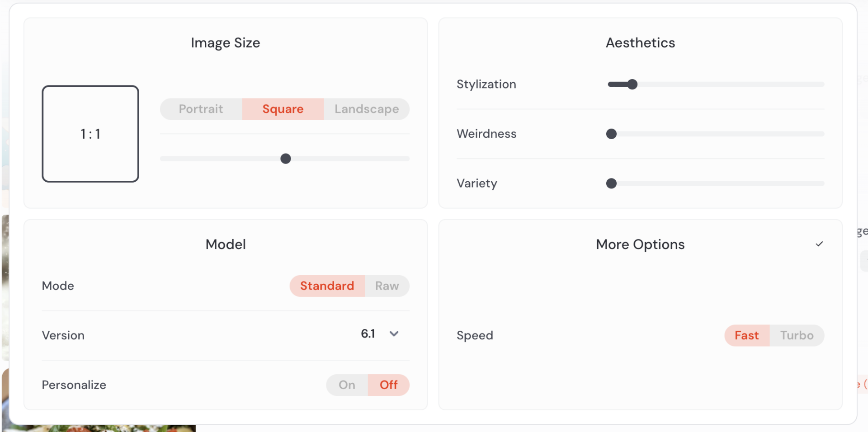The width and height of the screenshot is (868, 432).
Task: Click the aspect ratio slider handle
Action: 286,159
